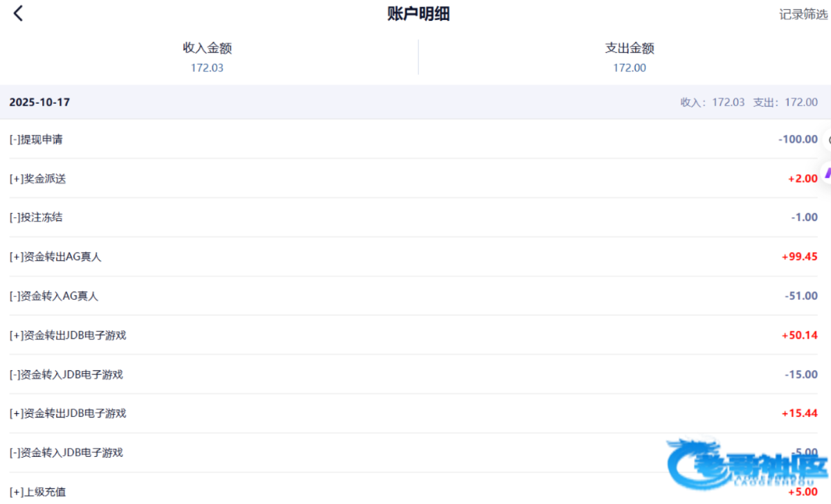Open the 投注冻结 bet freeze record
This screenshot has width=831, height=504.
[x=36, y=217]
